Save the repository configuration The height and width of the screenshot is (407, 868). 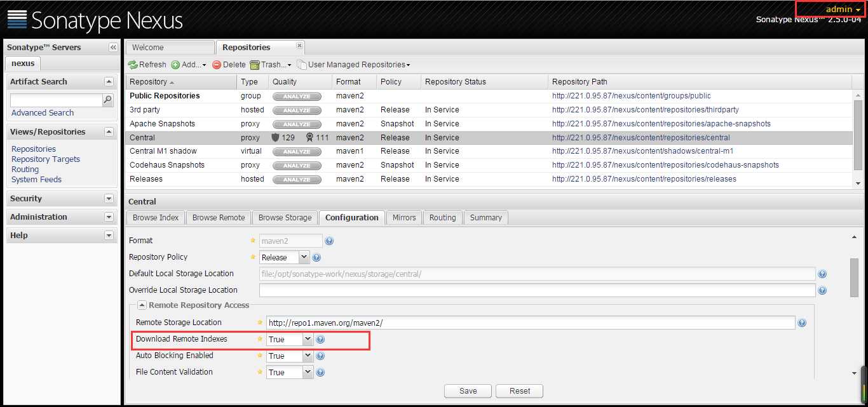coord(468,391)
